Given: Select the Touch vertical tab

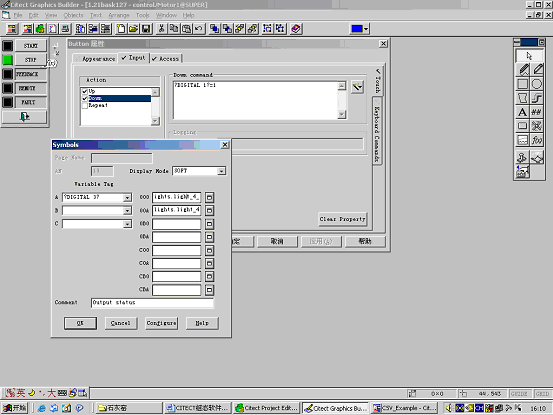Looking at the screenshot, I should 378,81.
